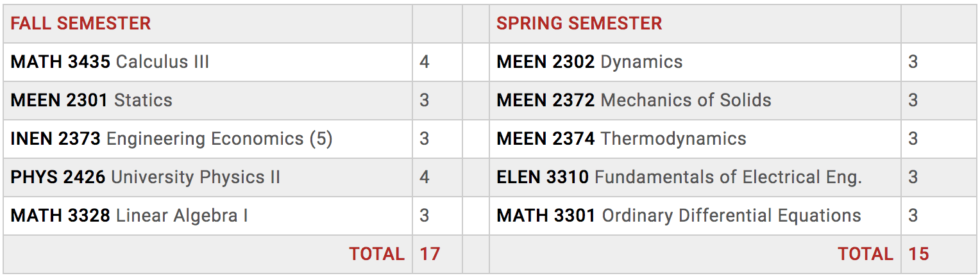The height and width of the screenshot is (278, 980).
Task: Open INEN 2373 Engineering Economics entry
Action: tap(171, 139)
